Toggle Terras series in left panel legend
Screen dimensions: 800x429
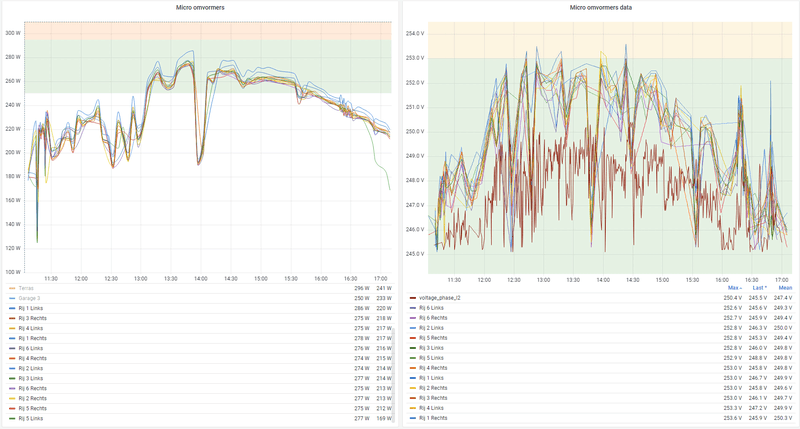(x=27, y=288)
